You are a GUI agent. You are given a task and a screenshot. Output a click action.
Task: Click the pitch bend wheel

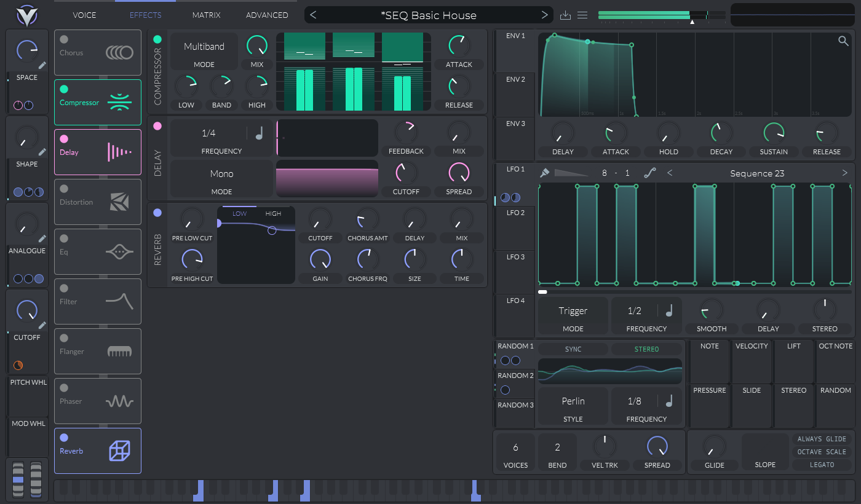(18, 479)
